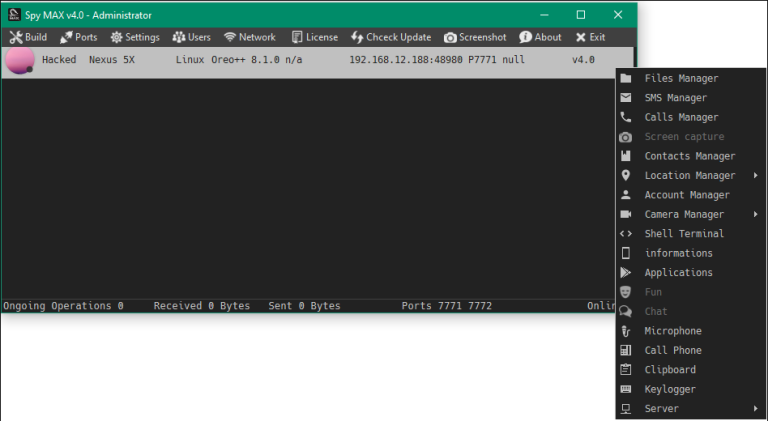The width and height of the screenshot is (768, 421).
Task: Click the Shell Terminal brackets icon
Action: [x=625, y=234]
